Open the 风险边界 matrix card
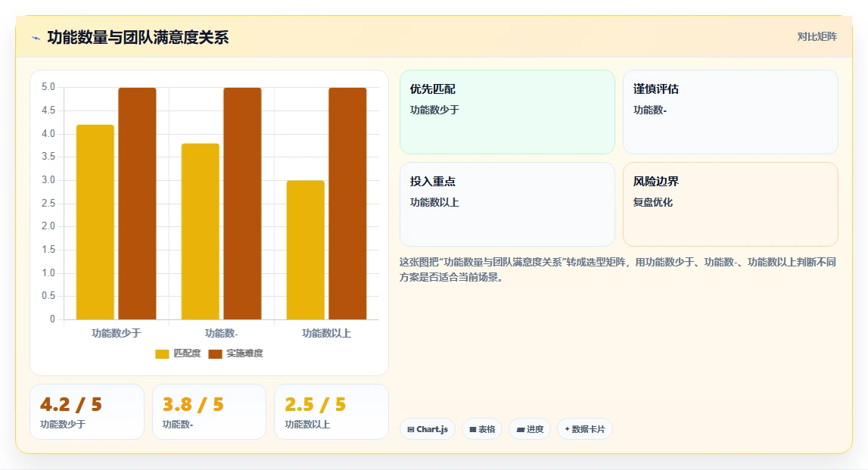The width and height of the screenshot is (868, 470). 730,204
